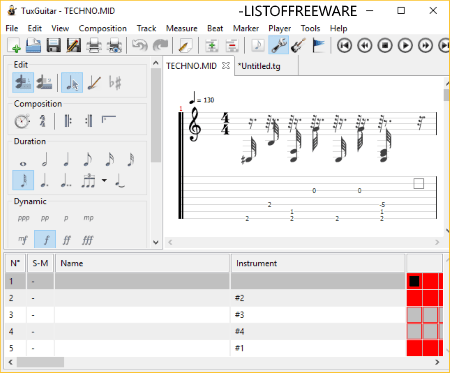Close the TECHNO.MID tab
Image resolution: width=450 pixels, height=373 pixels.
click(x=226, y=66)
